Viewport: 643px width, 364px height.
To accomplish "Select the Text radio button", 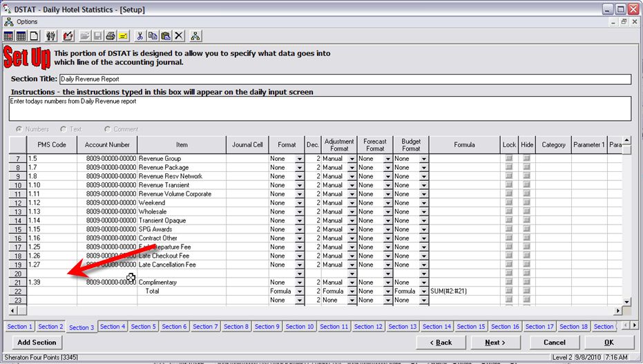I will tap(63, 129).
